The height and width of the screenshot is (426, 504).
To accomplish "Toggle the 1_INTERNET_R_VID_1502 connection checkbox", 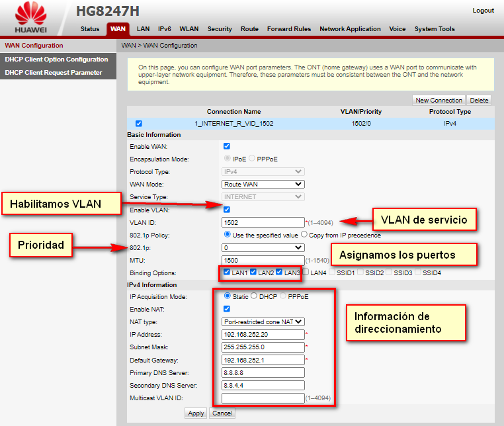I will [x=138, y=124].
